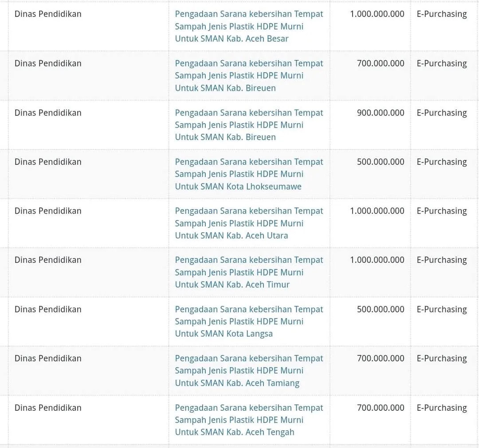Click E-Purchasing method in Aceh Tengah row
Image resolution: width=479 pixels, height=448 pixels.
(x=442, y=408)
